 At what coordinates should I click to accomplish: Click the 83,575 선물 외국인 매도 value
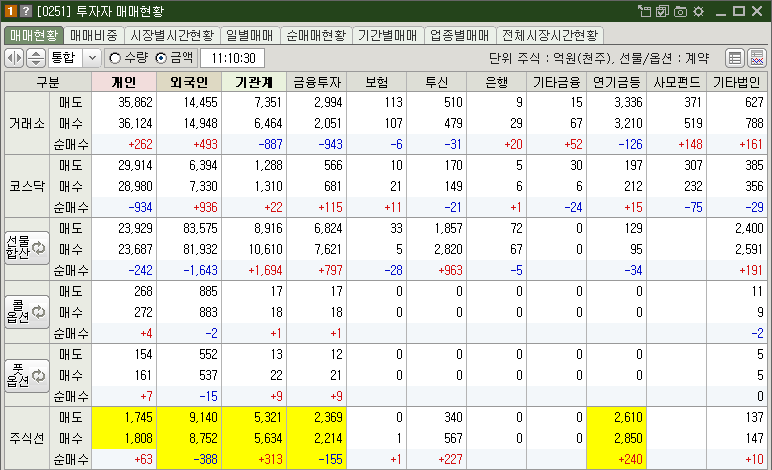200,228
